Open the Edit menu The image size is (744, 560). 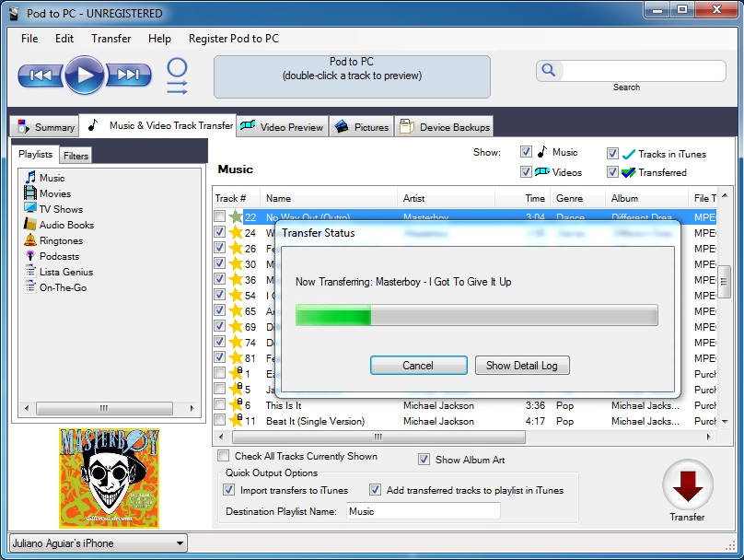coord(64,39)
